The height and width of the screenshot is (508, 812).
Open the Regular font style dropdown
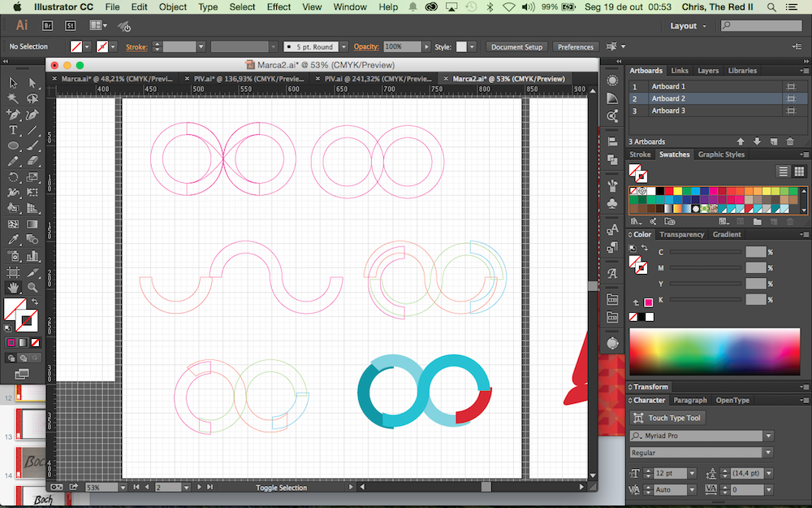click(767, 452)
